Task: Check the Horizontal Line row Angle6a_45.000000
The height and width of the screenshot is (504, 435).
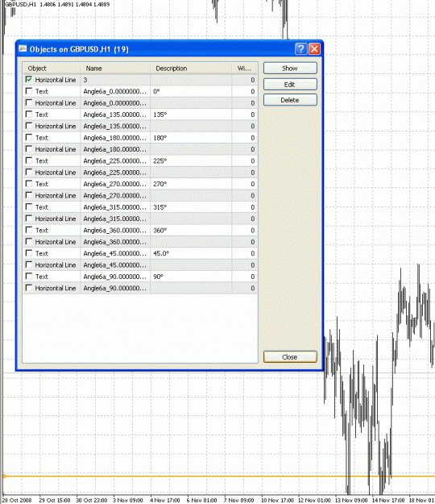Action: click(29, 264)
